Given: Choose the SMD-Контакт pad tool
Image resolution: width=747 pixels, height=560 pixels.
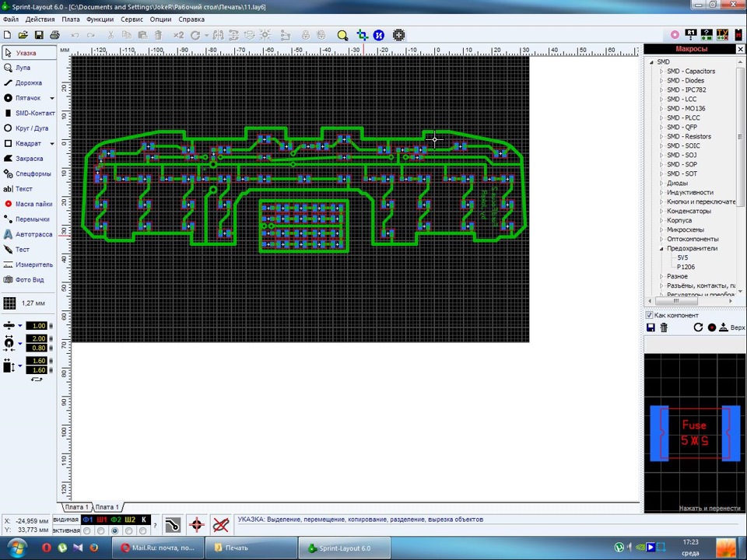Looking at the screenshot, I should click(x=28, y=114).
